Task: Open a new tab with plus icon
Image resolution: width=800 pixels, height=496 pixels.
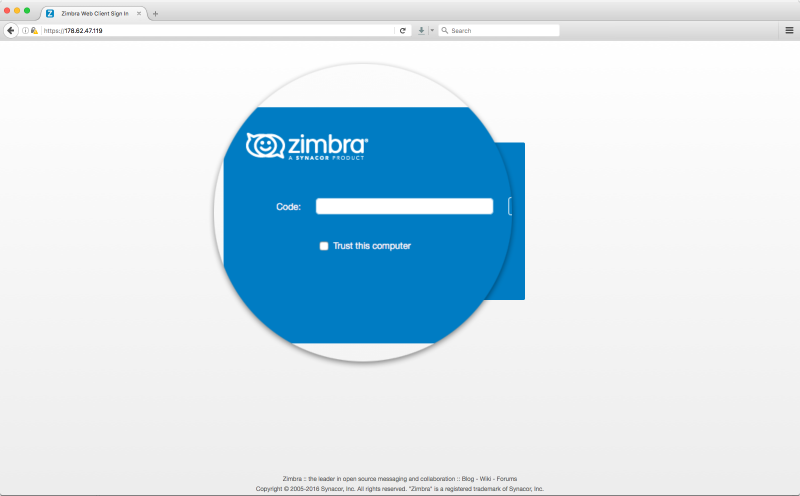Action: click(x=155, y=14)
